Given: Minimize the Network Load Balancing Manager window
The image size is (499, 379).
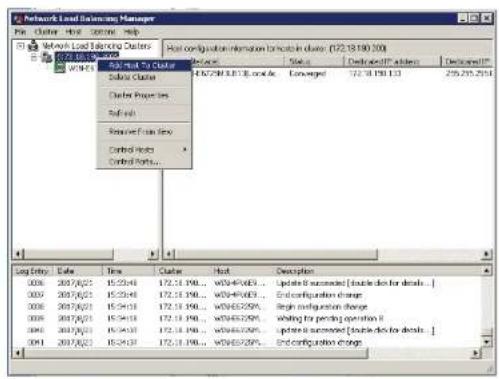Looking at the screenshot, I should [x=462, y=18].
